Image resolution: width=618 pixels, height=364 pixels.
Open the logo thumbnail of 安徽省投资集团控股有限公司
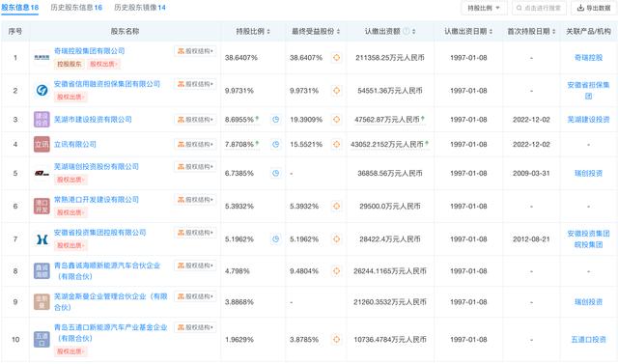(x=42, y=239)
